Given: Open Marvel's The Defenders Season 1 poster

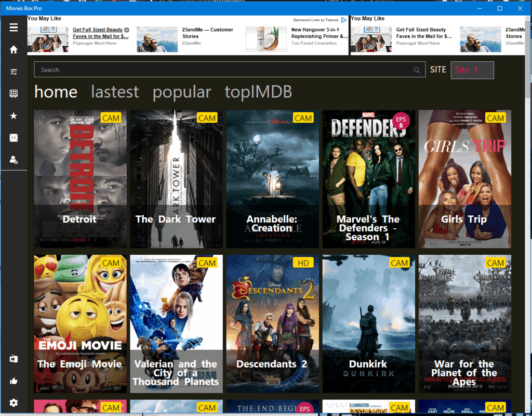Looking at the screenshot, I should click(368, 179).
